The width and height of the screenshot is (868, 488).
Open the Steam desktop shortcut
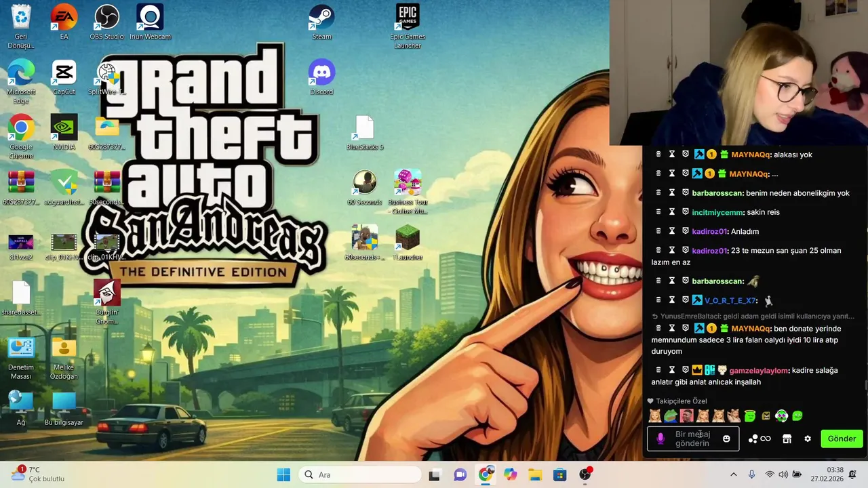(321, 22)
